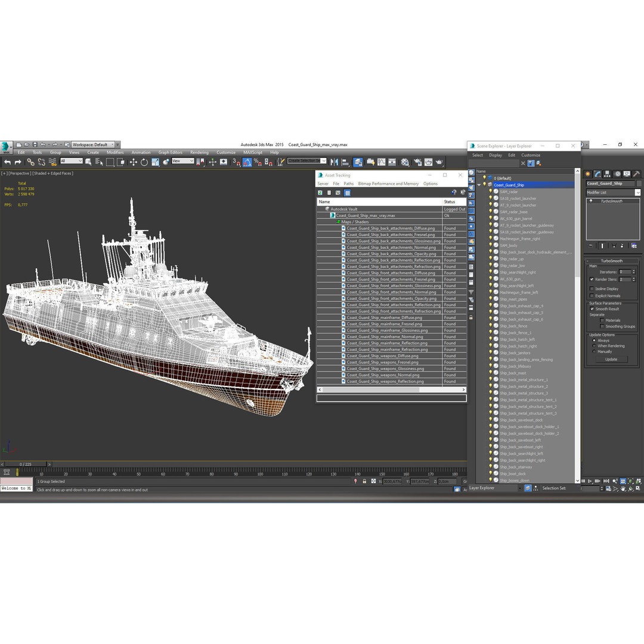Screen dimensions: 644x644
Task: Select the Always update radio button
Action: pos(594,340)
